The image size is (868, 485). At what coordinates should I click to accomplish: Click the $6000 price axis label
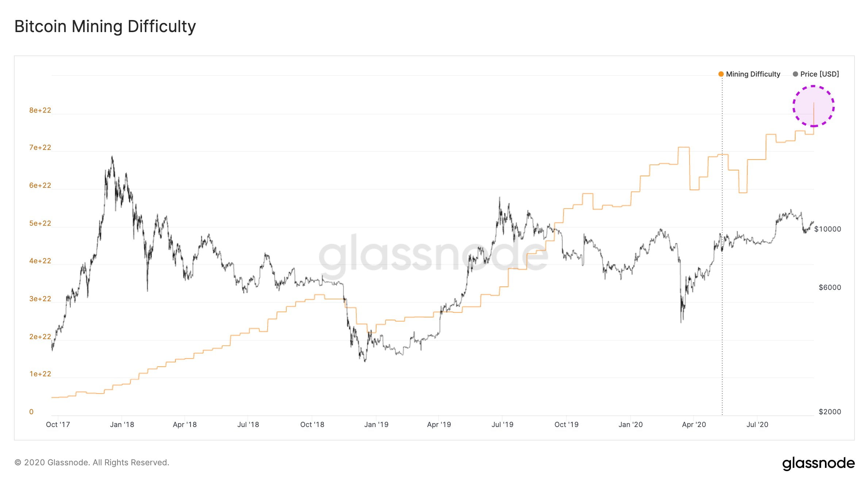click(x=830, y=287)
